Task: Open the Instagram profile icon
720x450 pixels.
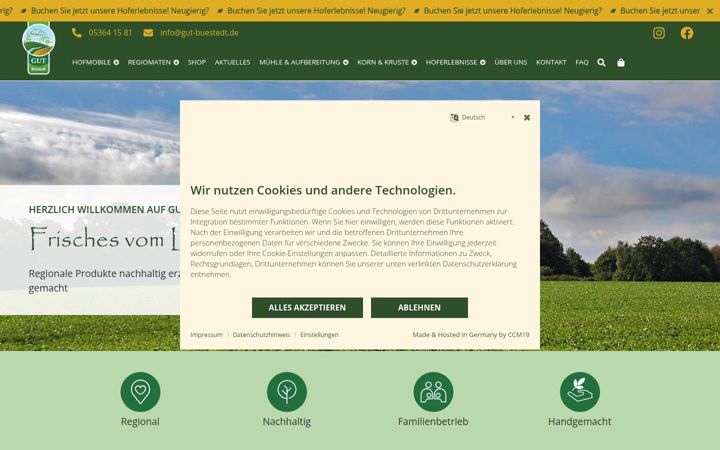Action: (x=659, y=33)
